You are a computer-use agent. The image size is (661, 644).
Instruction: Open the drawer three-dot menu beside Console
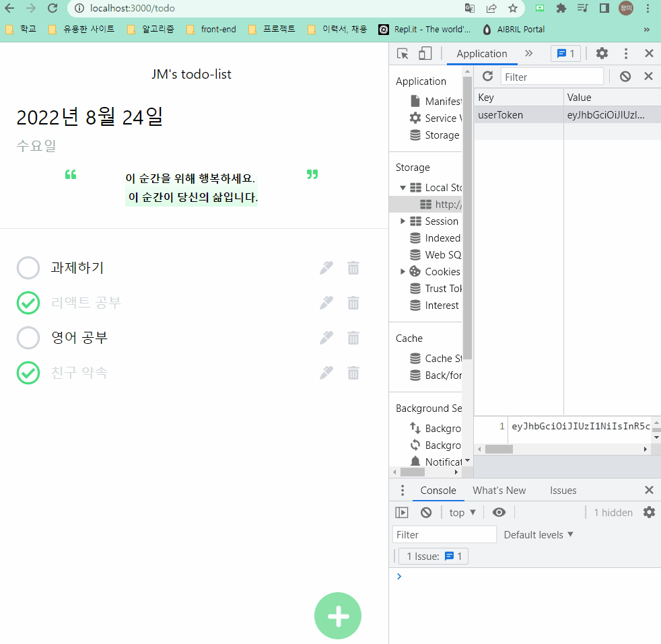tap(403, 490)
